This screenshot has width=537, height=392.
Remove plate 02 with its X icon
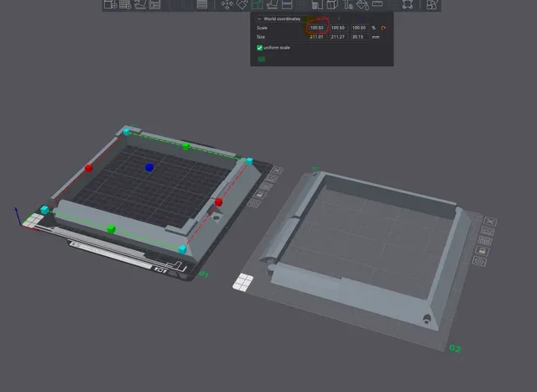pyautogui.click(x=490, y=222)
